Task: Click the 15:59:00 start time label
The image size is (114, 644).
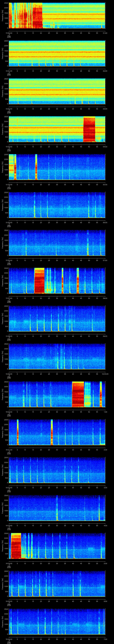Action: point(9,374)
